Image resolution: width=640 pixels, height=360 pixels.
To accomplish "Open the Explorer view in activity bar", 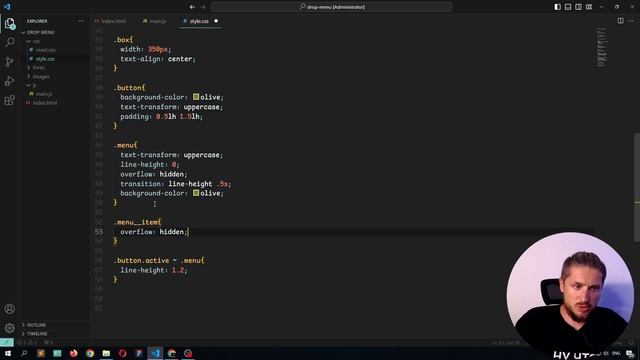I will point(10,23).
